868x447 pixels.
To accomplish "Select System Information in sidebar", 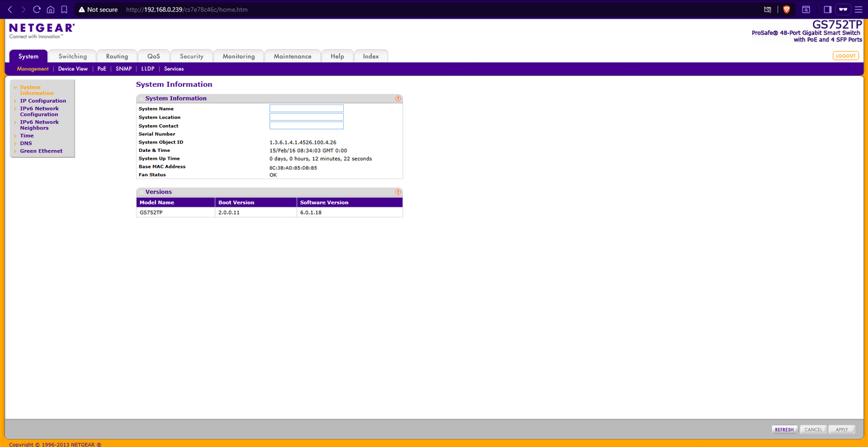I will (x=36, y=90).
